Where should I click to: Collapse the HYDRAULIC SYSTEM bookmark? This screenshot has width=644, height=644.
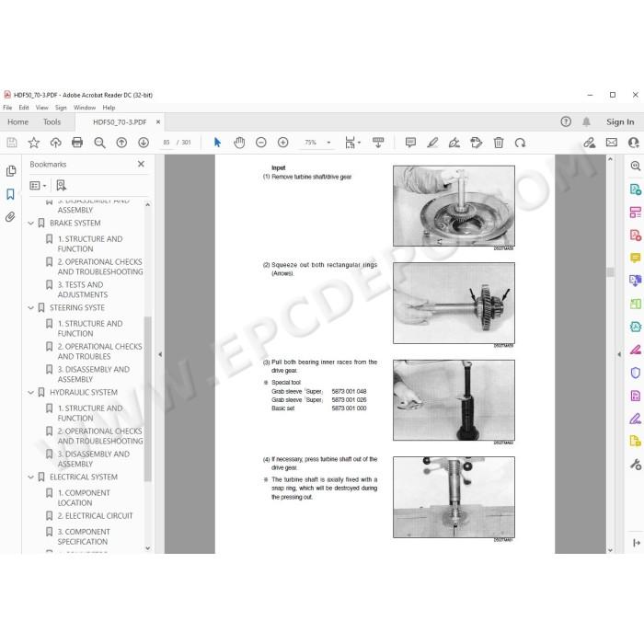tap(30, 392)
